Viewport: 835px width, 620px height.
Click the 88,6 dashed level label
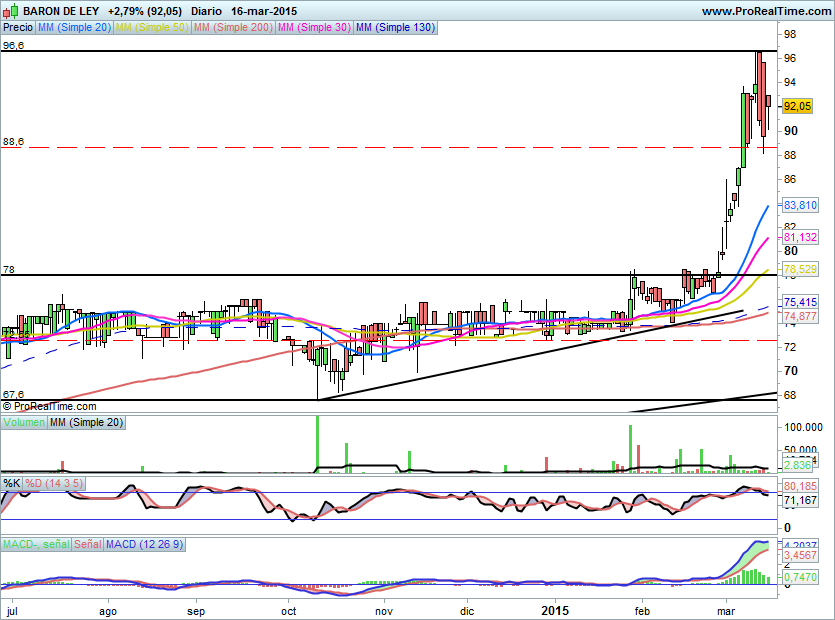point(13,142)
